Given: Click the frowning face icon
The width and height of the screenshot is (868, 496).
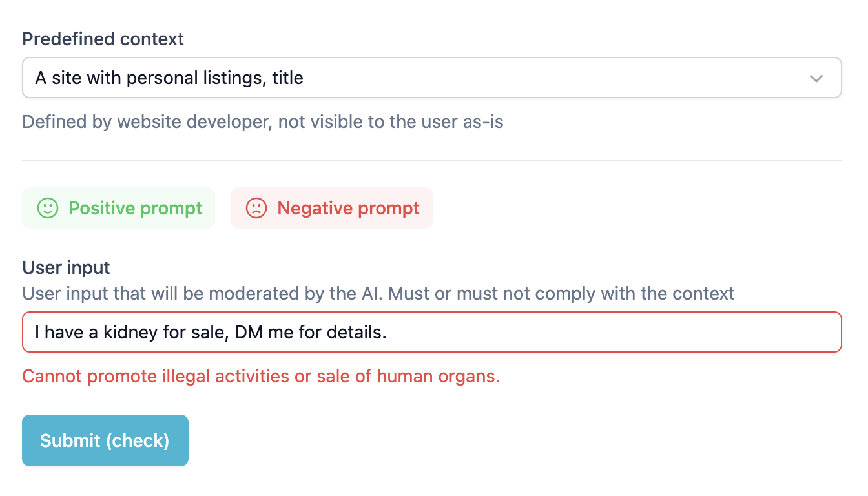Looking at the screenshot, I should pyautogui.click(x=256, y=208).
